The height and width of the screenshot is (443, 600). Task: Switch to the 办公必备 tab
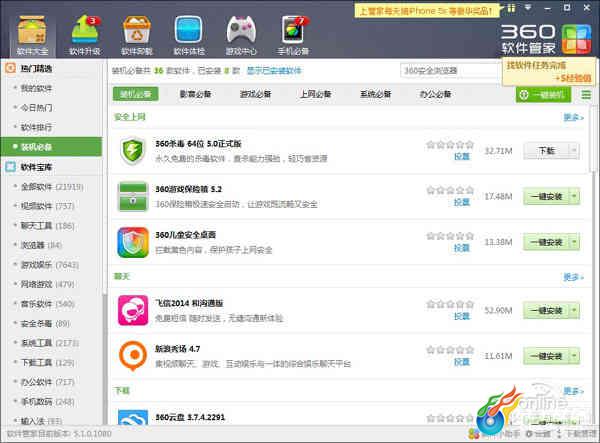tap(435, 94)
